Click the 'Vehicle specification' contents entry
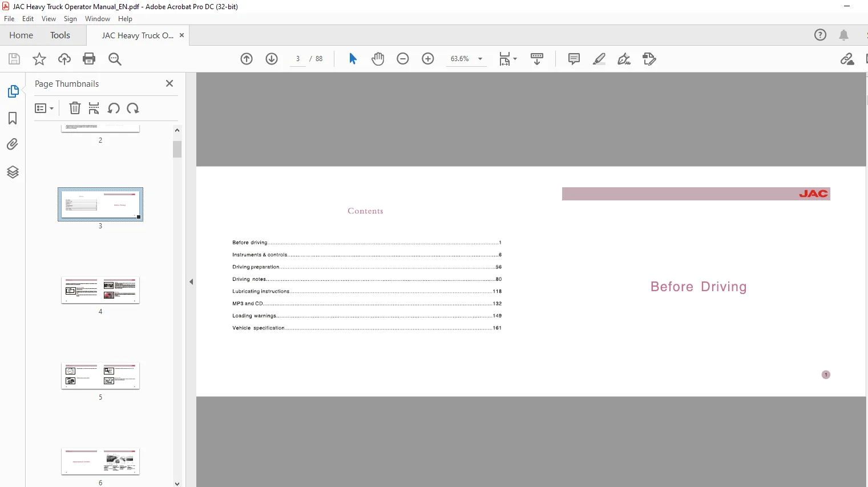 367,328
